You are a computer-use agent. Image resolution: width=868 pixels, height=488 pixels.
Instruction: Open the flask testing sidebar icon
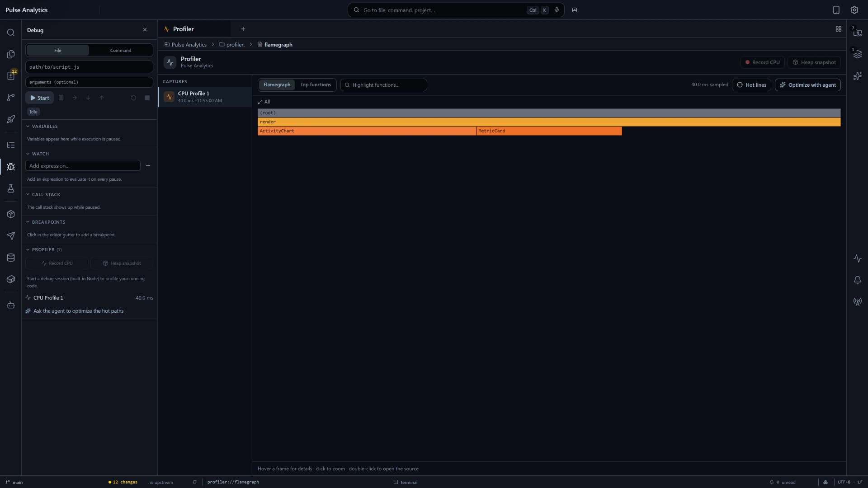[11, 188]
